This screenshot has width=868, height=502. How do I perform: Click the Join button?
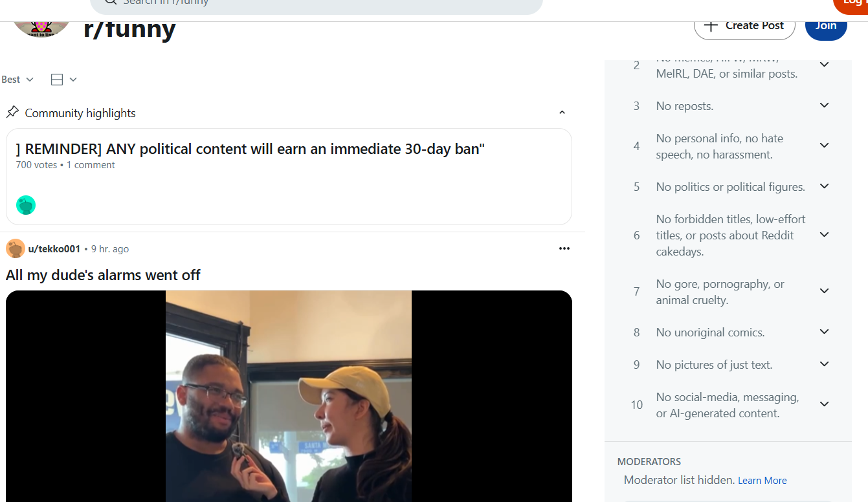click(826, 27)
